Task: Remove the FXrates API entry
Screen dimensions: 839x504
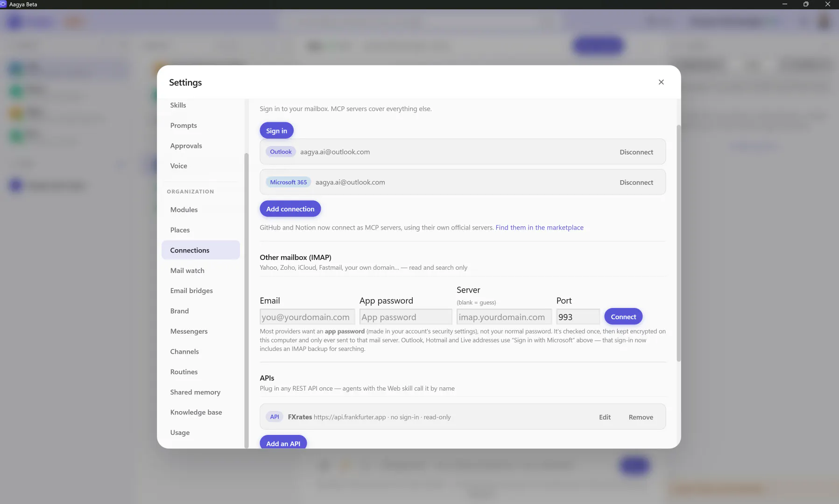Action: [x=641, y=417]
